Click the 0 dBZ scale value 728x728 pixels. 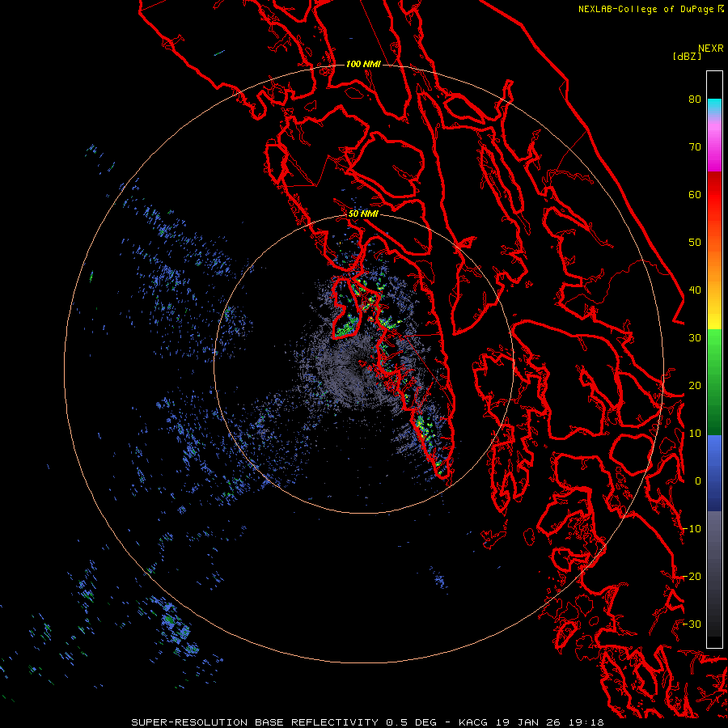click(698, 481)
